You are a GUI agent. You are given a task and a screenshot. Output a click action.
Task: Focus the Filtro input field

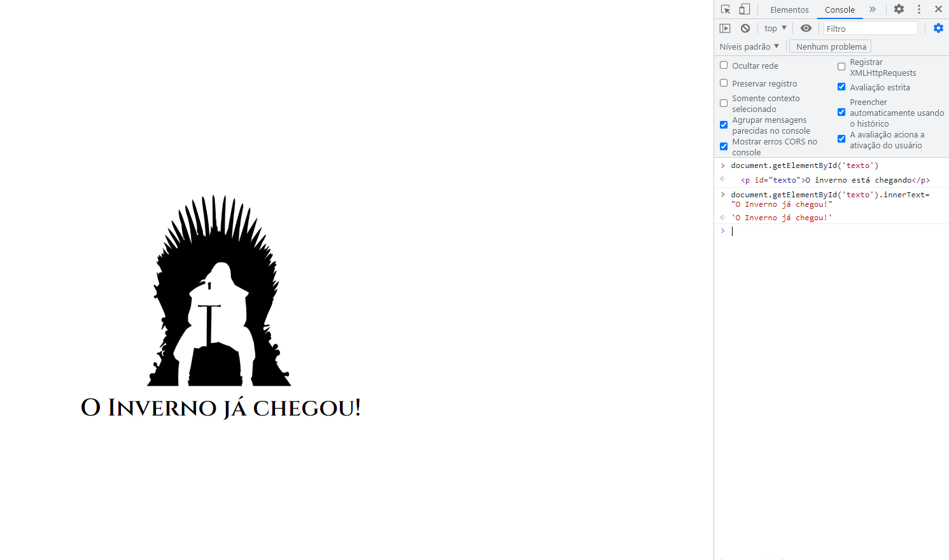pyautogui.click(x=870, y=29)
